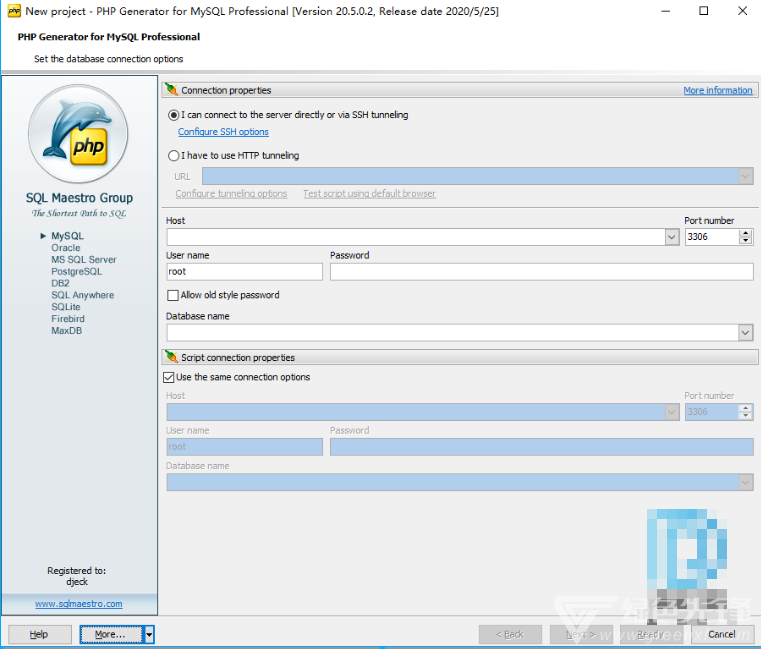
Task: Click the Connection properties section icon
Action: click(171, 89)
